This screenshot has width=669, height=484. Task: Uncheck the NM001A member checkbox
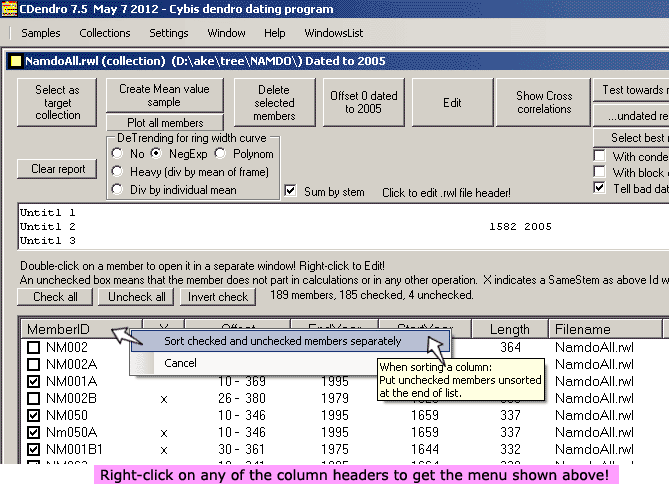point(33,382)
